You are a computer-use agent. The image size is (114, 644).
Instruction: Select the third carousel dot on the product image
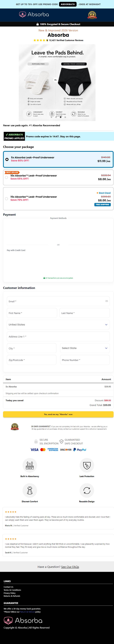coord(60,117)
